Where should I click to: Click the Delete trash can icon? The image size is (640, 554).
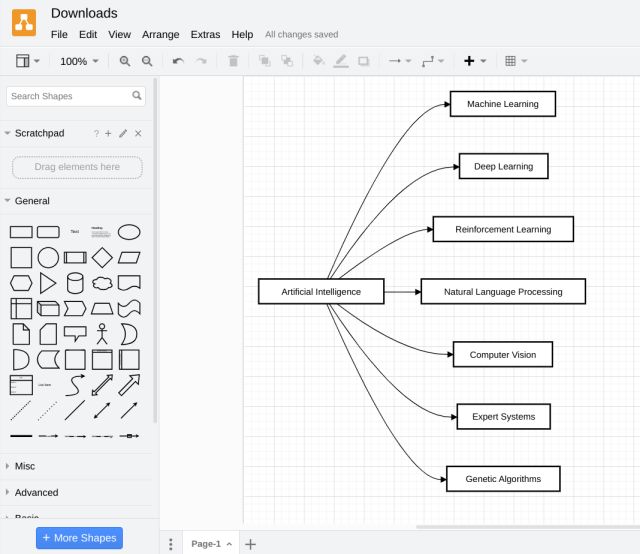(233, 61)
